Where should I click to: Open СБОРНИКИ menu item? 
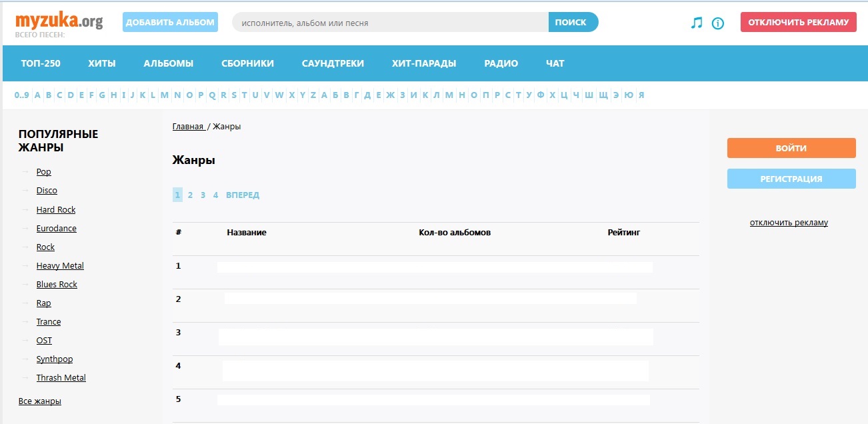(248, 63)
